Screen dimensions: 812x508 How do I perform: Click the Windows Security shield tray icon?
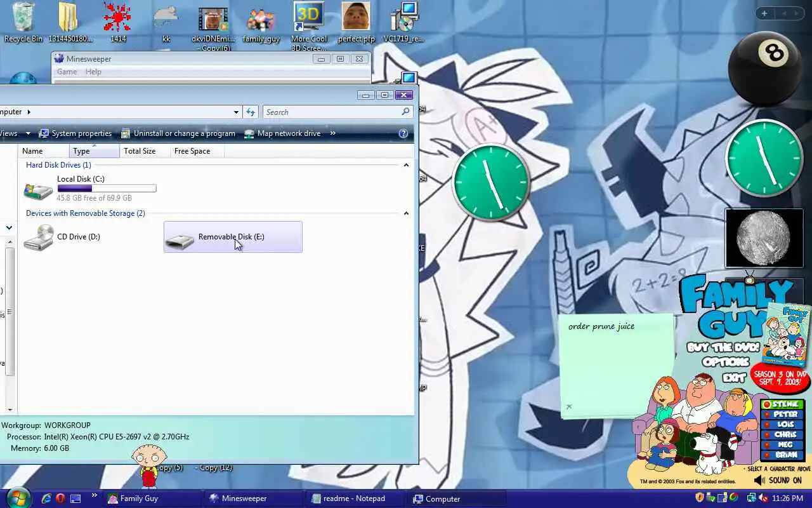pos(700,498)
